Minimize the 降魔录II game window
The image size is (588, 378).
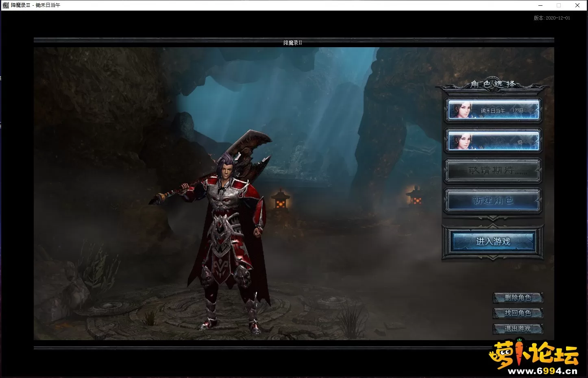pos(540,5)
